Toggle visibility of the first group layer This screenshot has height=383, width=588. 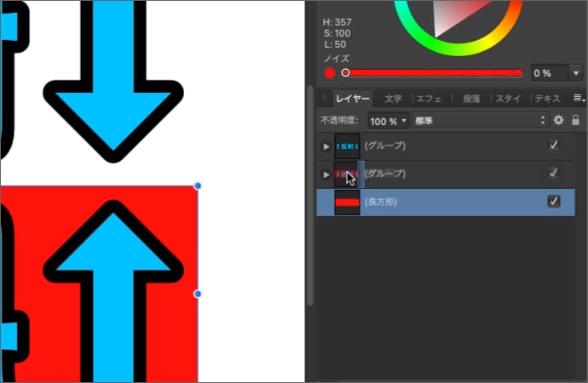coord(554,146)
